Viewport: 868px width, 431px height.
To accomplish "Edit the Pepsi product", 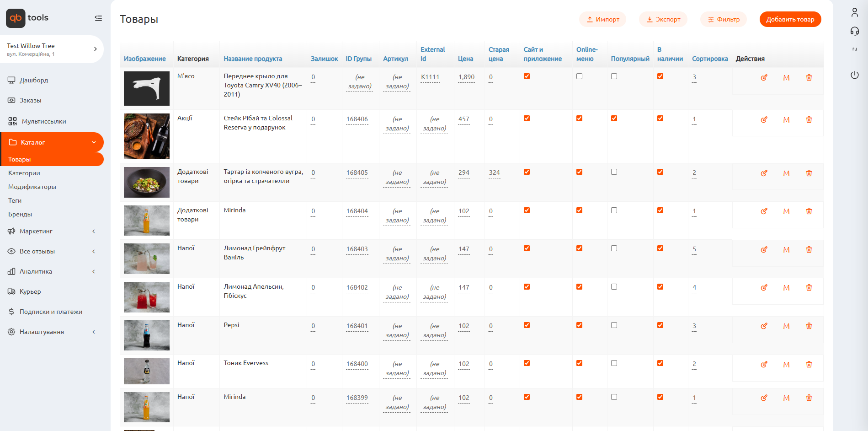I will [x=764, y=326].
